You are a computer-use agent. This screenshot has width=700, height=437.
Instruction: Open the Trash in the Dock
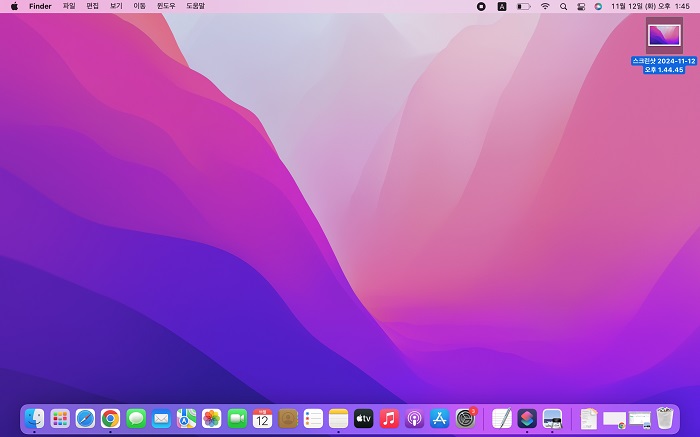tap(665, 418)
